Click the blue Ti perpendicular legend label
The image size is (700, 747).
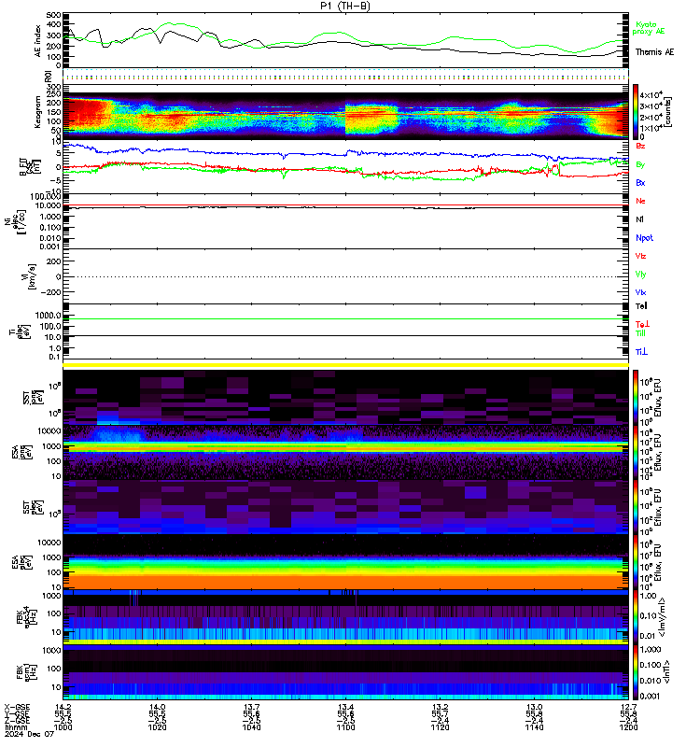click(641, 352)
